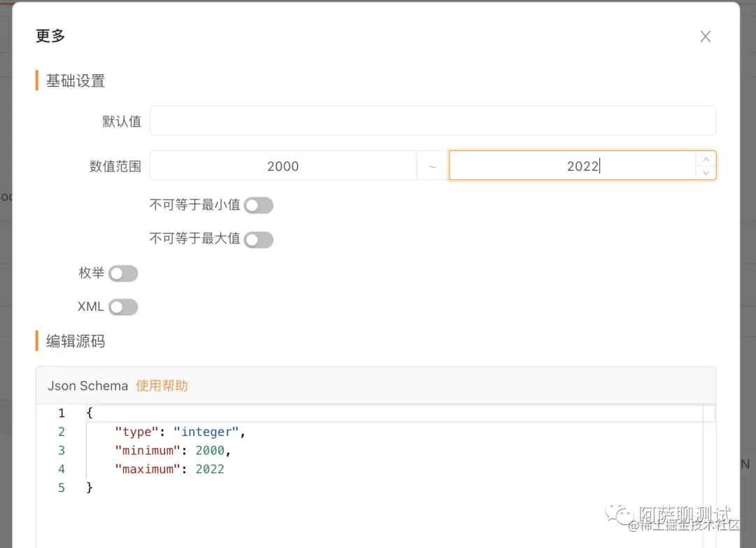Focus the minimum value field showing 2000

click(x=283, y=166)
